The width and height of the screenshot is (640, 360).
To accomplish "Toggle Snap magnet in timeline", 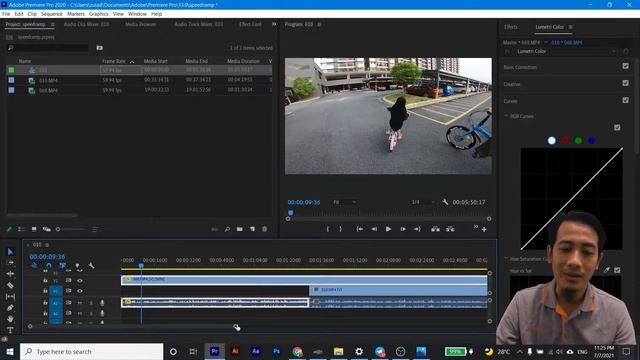I will coord(49,266).
